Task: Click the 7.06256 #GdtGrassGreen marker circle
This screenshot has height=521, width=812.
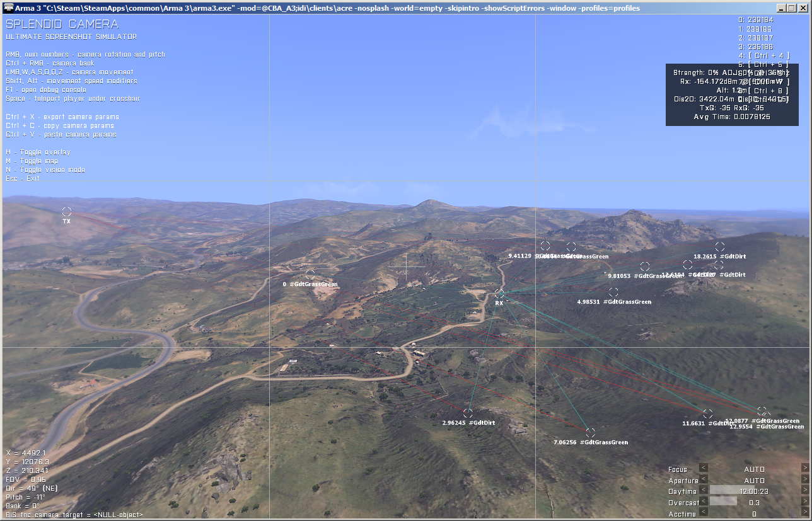Action: click(590, 433)
